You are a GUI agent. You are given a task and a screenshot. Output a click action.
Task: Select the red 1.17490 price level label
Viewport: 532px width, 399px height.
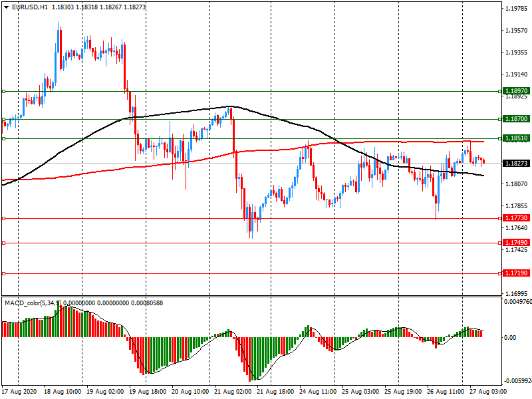click(x=516, y=243)
